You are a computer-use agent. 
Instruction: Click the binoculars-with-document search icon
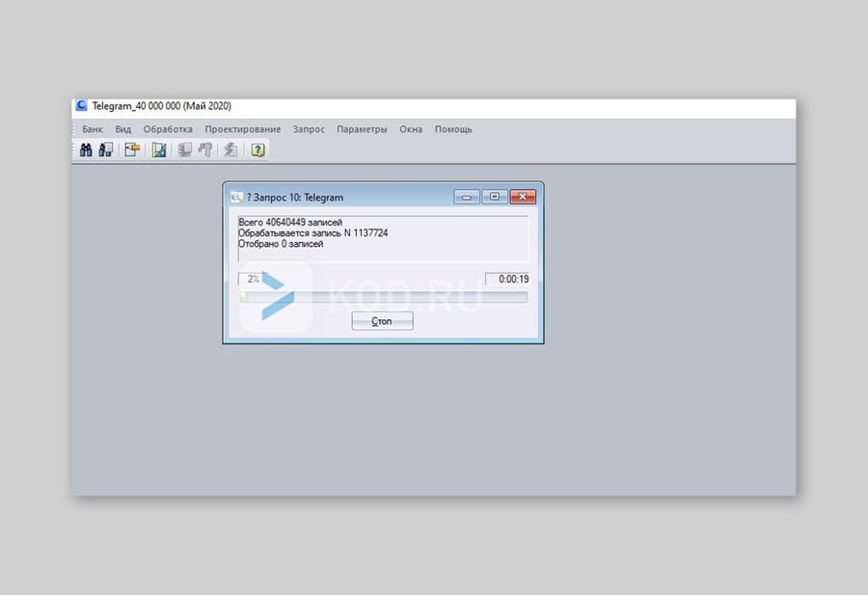pos(106,149)
